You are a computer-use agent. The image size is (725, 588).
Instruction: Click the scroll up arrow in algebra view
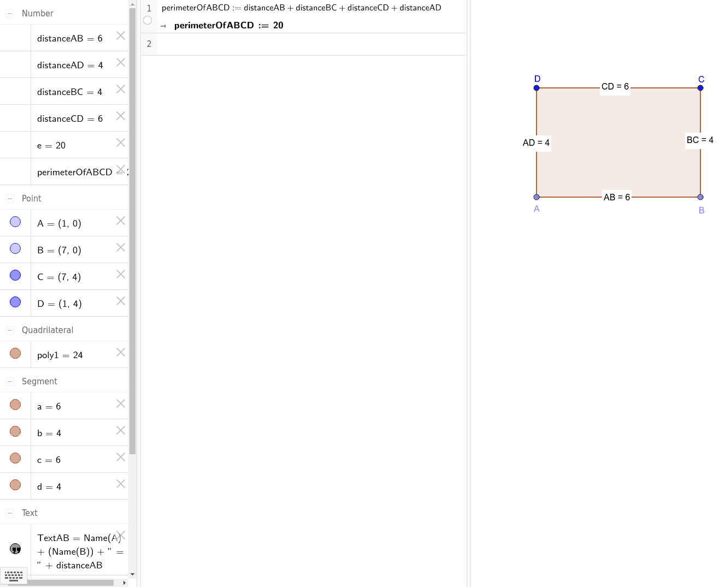coord(132,4)
